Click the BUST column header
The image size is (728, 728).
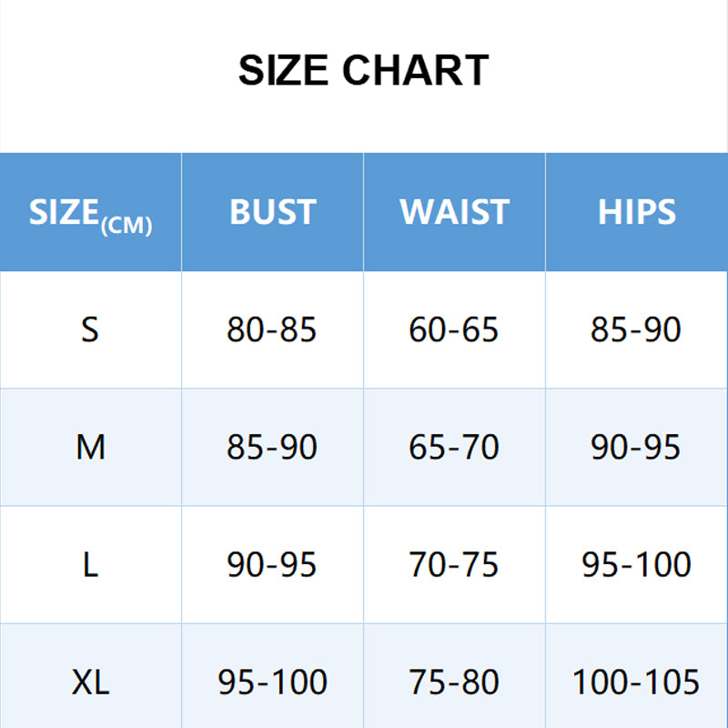coord(272,212)
